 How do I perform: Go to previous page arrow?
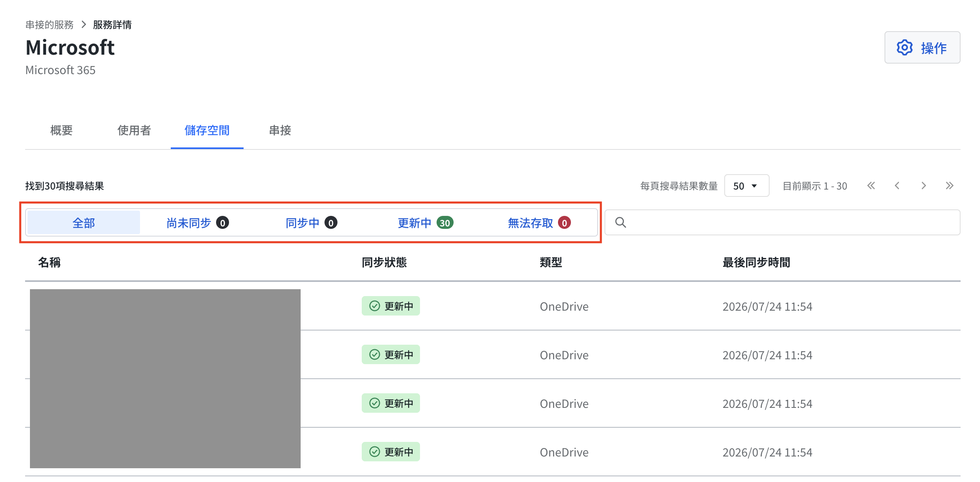pyautogui.click(x=897, y=186)
